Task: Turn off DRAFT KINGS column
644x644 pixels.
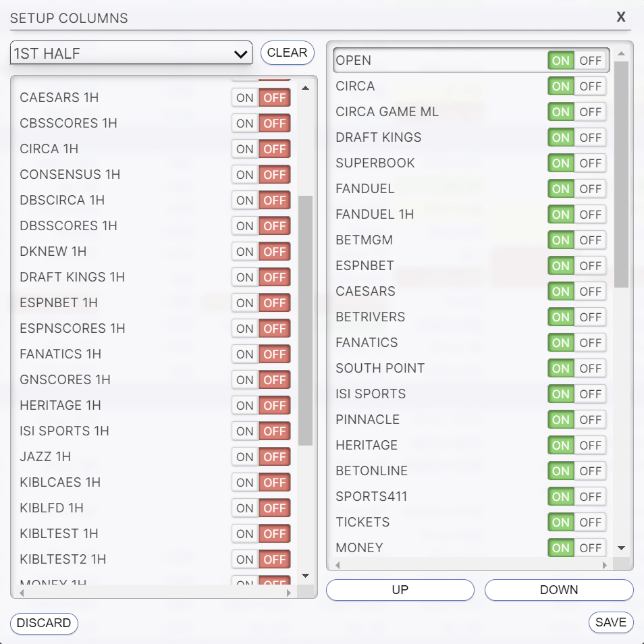Action: (590, 138)
